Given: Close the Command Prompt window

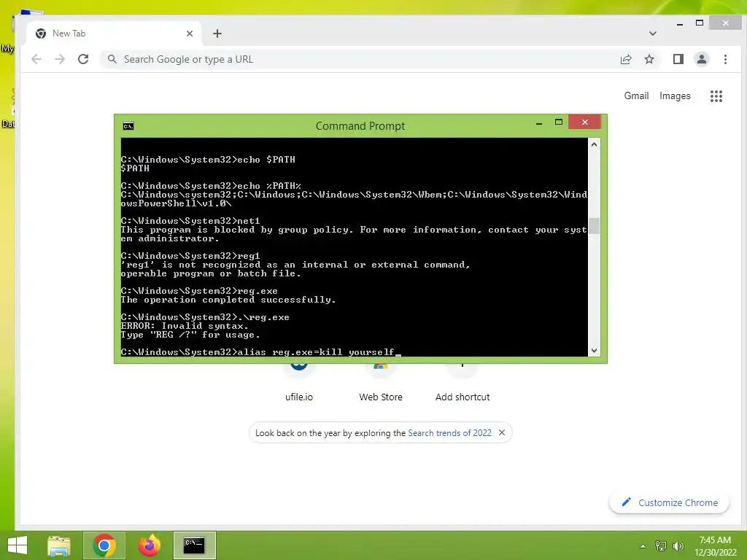Looking at the screenshot, I should coord(584,122).
